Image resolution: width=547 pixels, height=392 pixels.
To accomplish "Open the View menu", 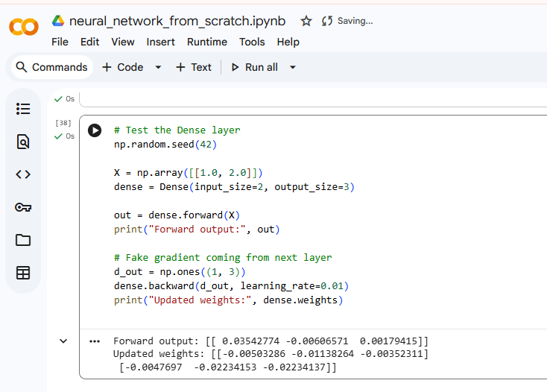I will [123, 42].
